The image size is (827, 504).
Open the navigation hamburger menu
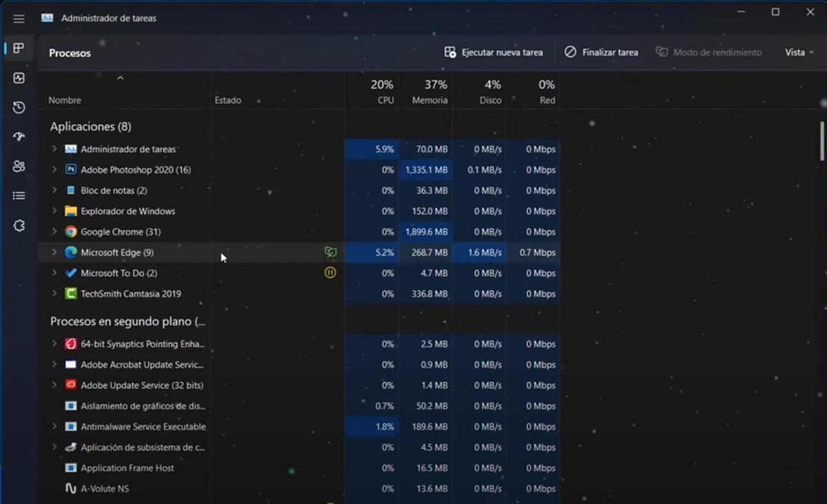[19, 19]
